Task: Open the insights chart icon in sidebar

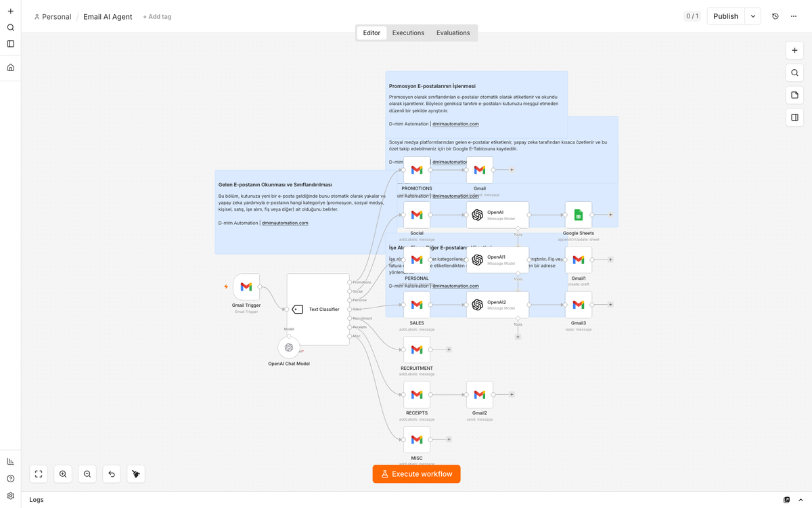Action: pos(10,461)
